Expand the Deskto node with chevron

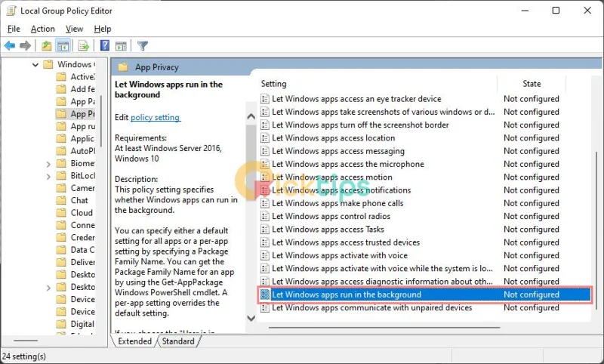coord(48,288)
